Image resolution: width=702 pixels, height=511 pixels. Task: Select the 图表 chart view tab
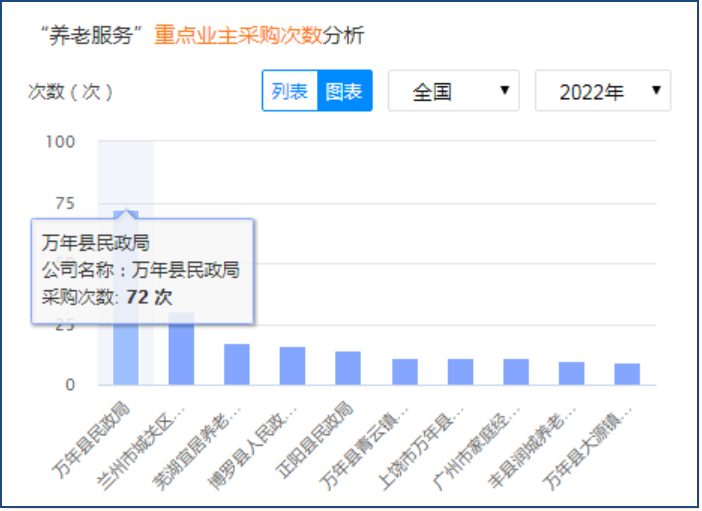click(344, 91)
